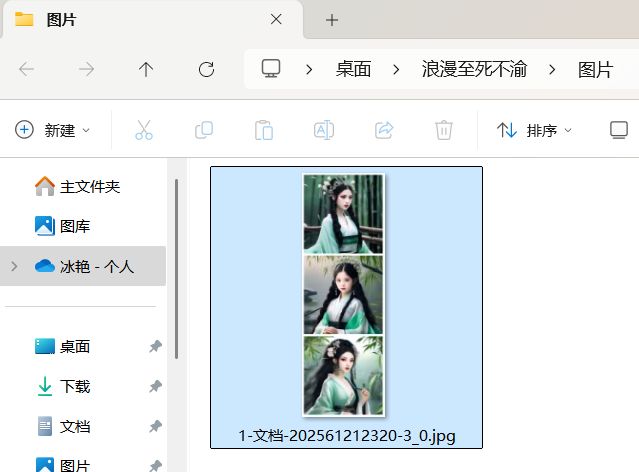Open 桌面 in quick access sidebar
This screenshot has height=472, width=639.
pos(63,346)
